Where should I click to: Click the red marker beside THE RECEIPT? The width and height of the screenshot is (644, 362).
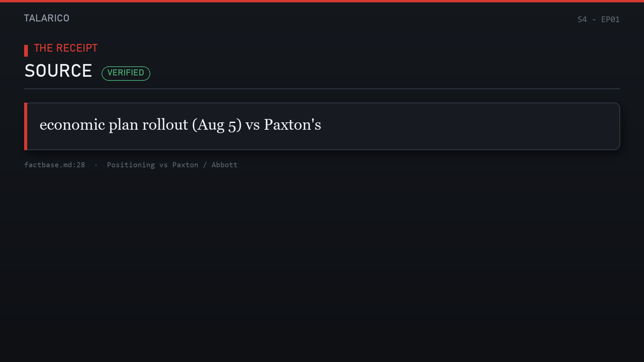click(x=26, y=51)
